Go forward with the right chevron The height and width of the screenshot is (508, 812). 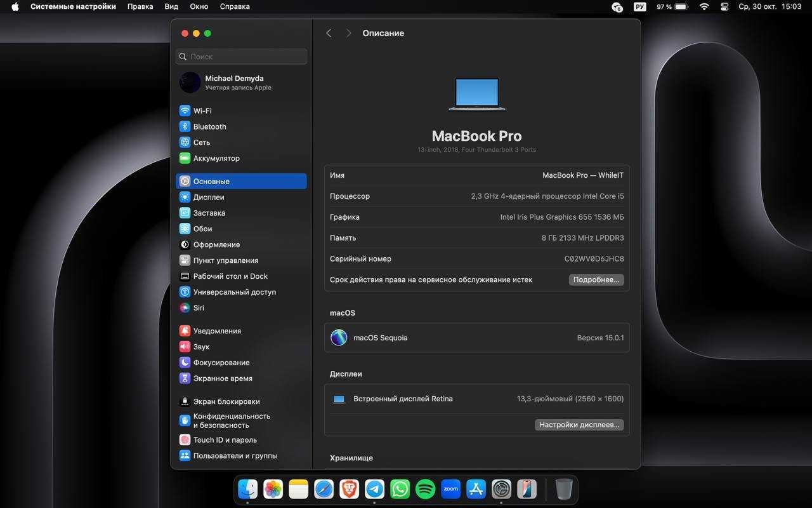[348, 33]
